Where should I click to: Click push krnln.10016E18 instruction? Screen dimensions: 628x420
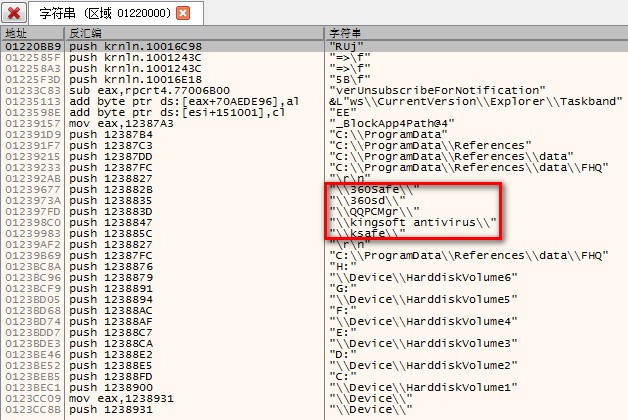tap(135, 79)
